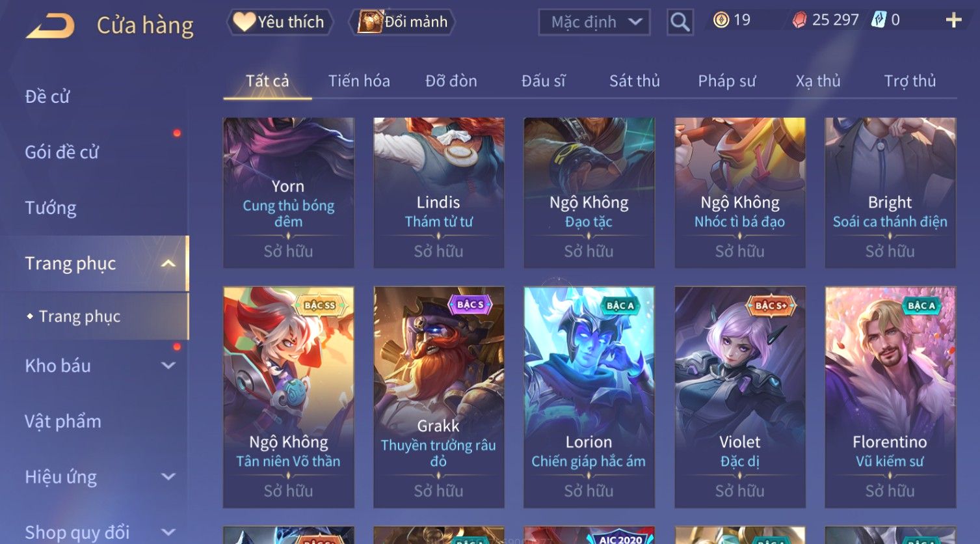Switch to the Pháp sư tab
The width and height of the screenshot is (980, 544).
726,81
